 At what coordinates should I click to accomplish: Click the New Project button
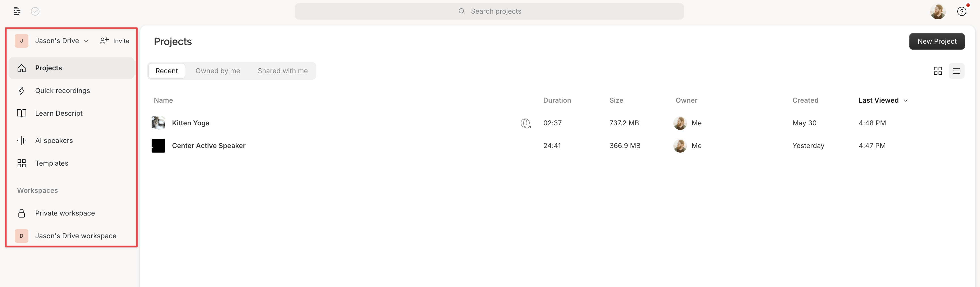[937, 41]
